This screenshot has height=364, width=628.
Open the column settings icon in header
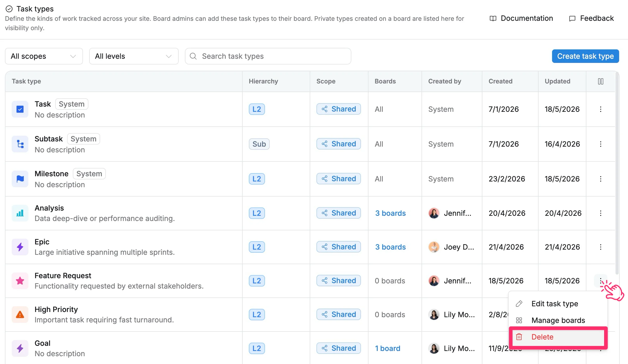coord(600,81)
